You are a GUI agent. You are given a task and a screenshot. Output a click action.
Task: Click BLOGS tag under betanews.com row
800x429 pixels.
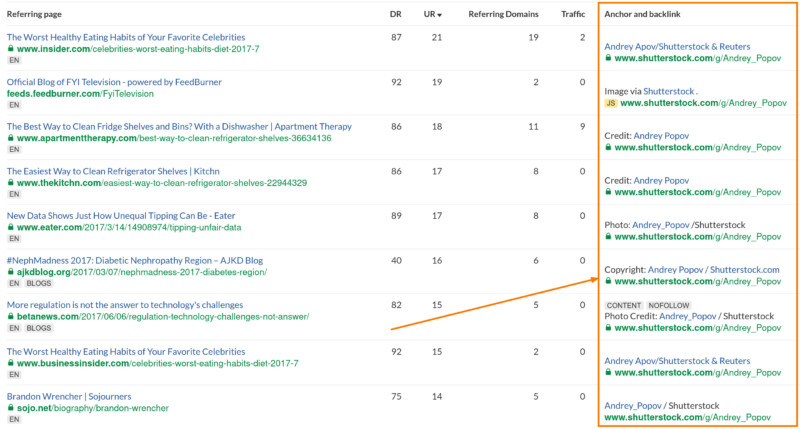coord(39,328)
